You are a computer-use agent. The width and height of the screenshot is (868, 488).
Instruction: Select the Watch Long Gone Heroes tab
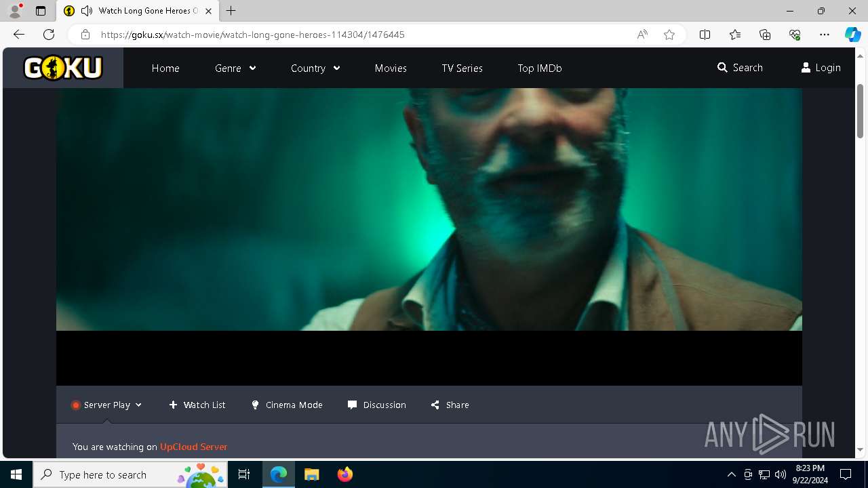pos(138,11)
